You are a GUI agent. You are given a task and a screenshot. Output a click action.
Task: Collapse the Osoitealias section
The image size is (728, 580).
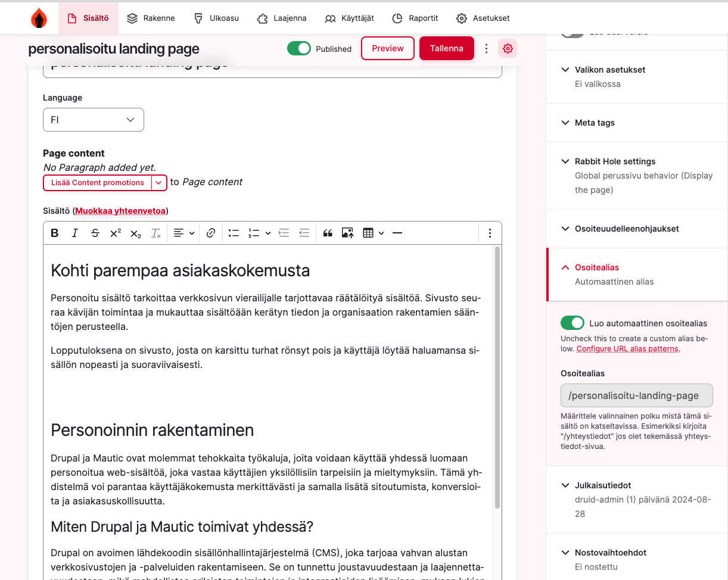coord(637,274)
